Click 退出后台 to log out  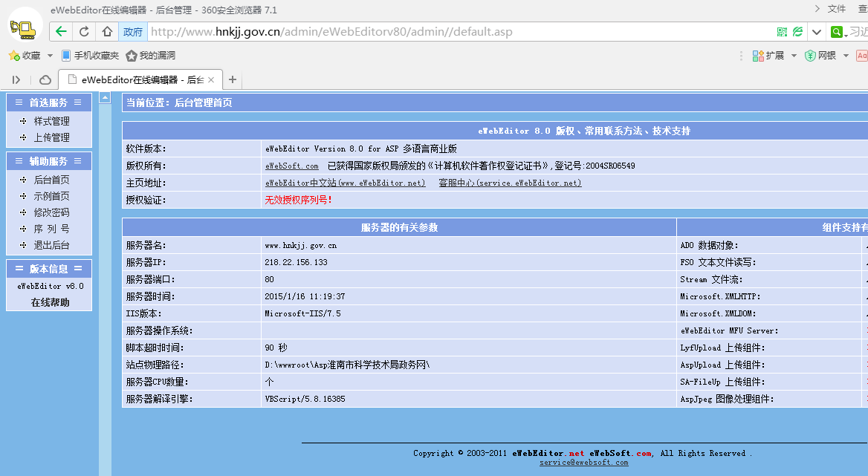(x=51, y=245)
